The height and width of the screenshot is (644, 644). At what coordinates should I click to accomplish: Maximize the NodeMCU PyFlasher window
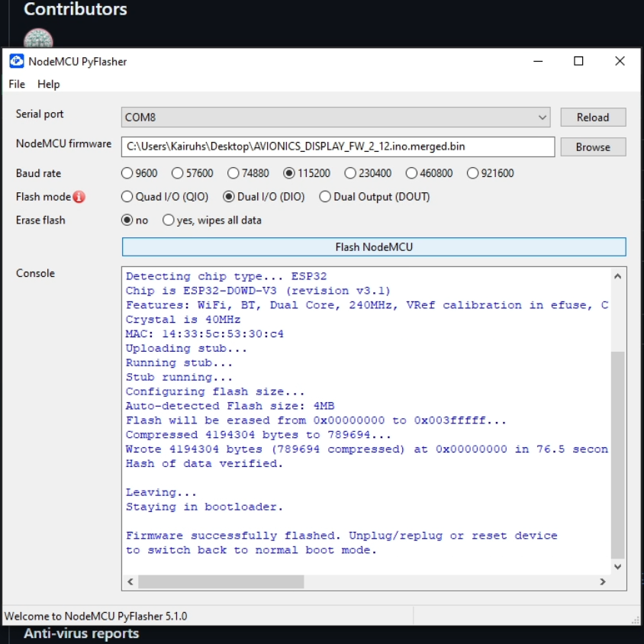coord(578,61)
